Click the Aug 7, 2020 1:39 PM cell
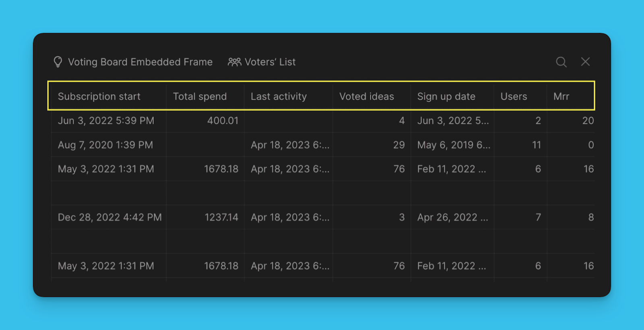 (105, 145)
